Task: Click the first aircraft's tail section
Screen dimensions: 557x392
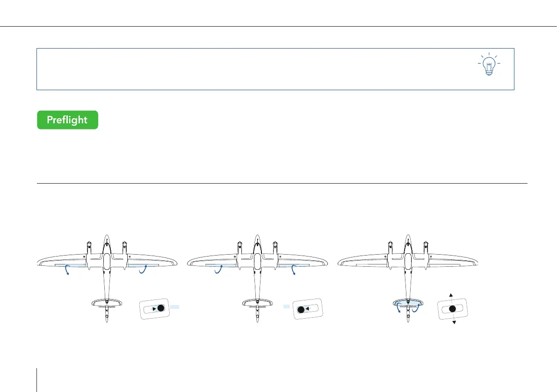Action: 107,310
